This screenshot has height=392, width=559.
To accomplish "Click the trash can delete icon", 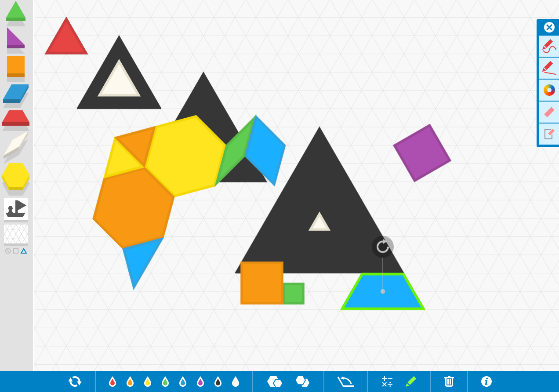I will 449,381.
